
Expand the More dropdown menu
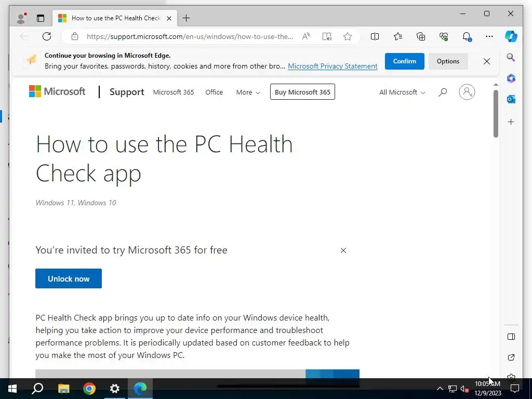tap(248, 92)
